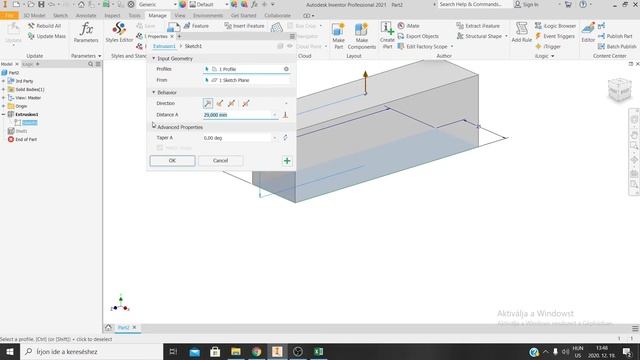The width and height of the screenshot is (640, 360).
Task: Open the iLogic Browser
Action: (555, 26)
